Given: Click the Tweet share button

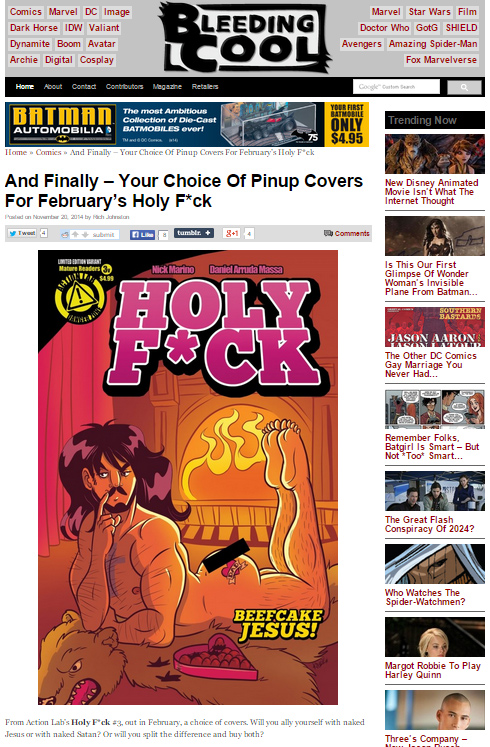Looking at the screenshot, I should pyautogui.click(x=22, y=233).
